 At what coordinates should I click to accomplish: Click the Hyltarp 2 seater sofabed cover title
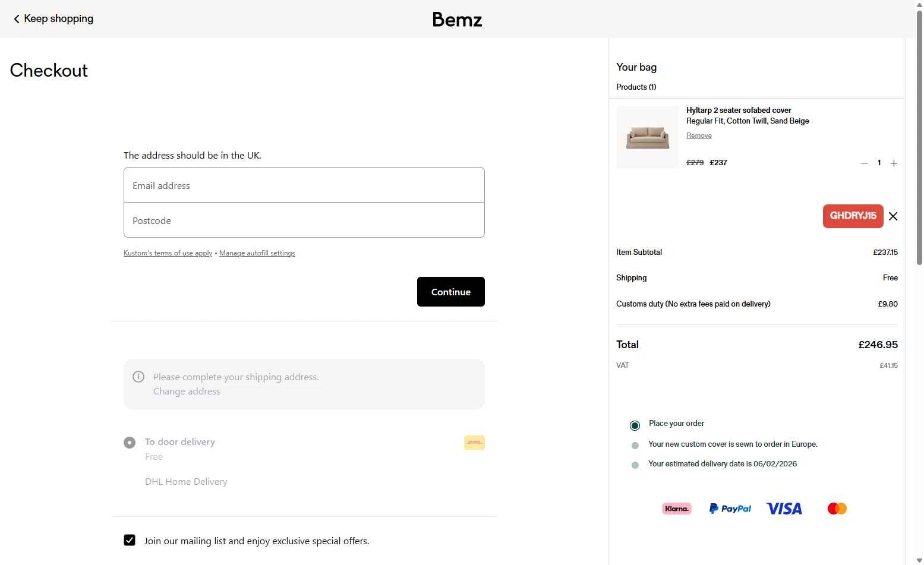[739, 111]
